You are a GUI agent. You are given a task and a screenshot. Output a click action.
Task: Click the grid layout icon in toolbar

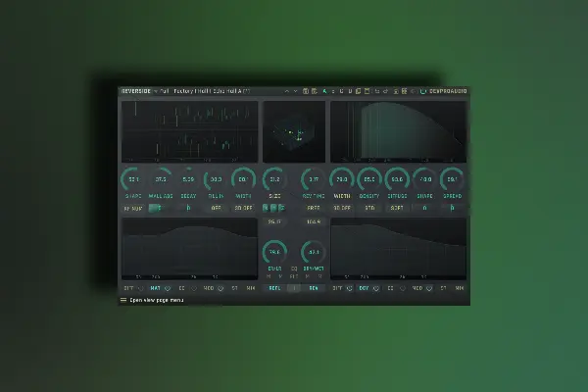pos(404,91)
